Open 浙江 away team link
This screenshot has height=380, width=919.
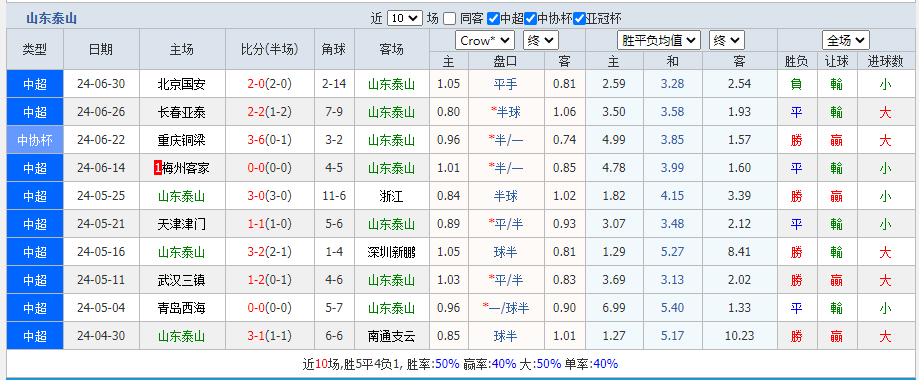click(392, 196)
